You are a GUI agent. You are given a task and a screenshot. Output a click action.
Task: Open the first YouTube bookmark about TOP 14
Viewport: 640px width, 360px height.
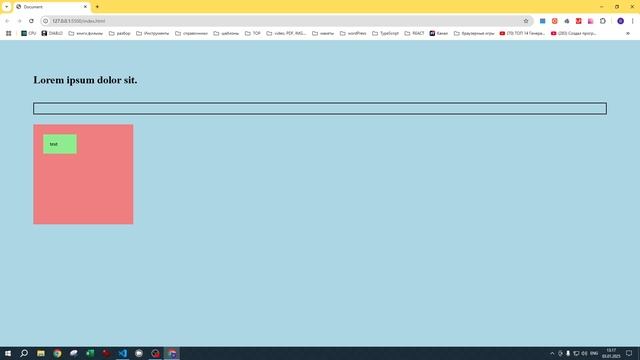pos(522,33)
